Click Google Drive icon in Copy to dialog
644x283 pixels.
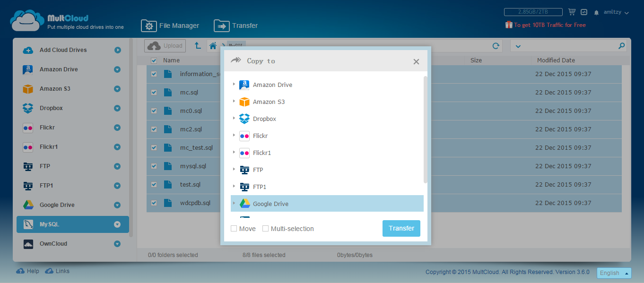(244, 204)
